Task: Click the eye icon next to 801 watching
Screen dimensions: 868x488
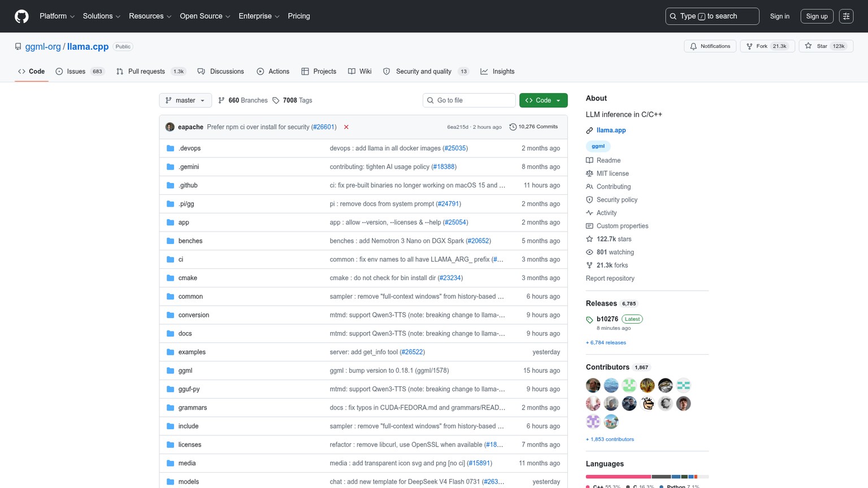Action: coord(589,252)
